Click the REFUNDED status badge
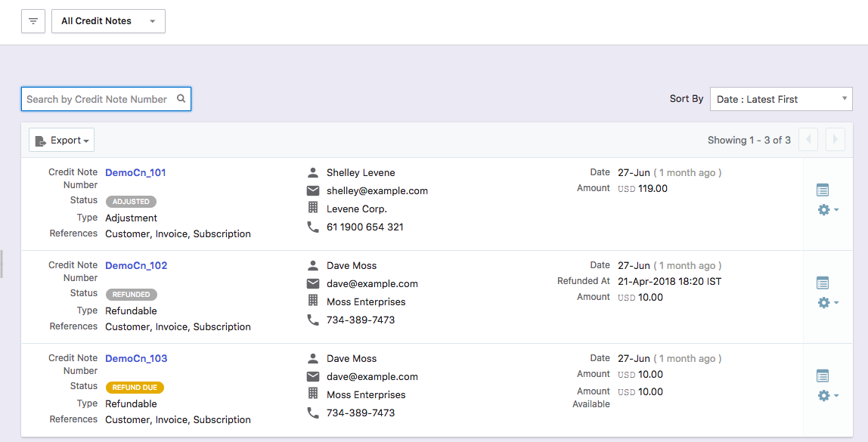The image size is (868, 442). coord(132,295)
